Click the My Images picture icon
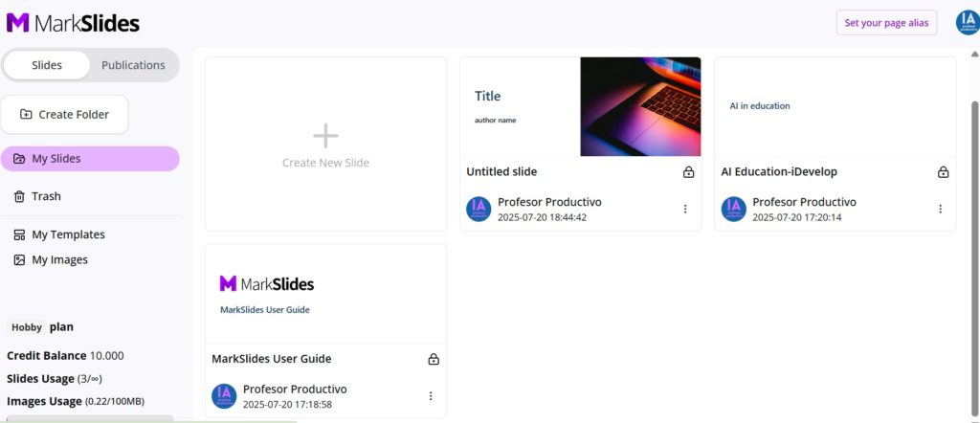The image size is (980, 423). tap(19, 260)
